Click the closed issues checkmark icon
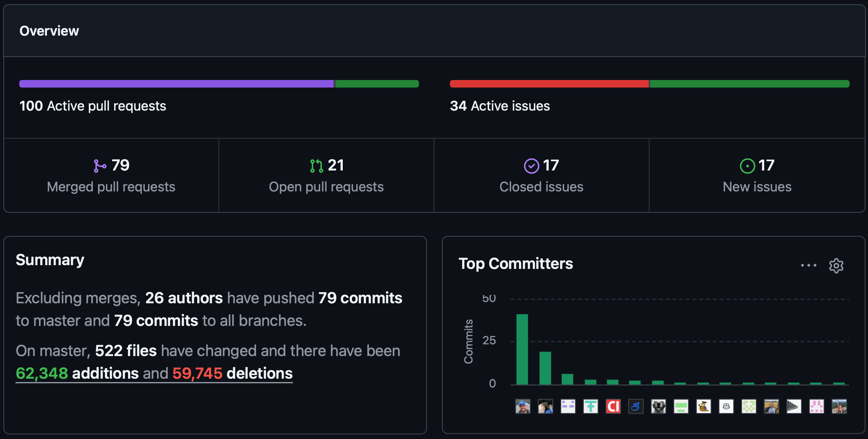The image size is (868, 439). tap(531, 166)
